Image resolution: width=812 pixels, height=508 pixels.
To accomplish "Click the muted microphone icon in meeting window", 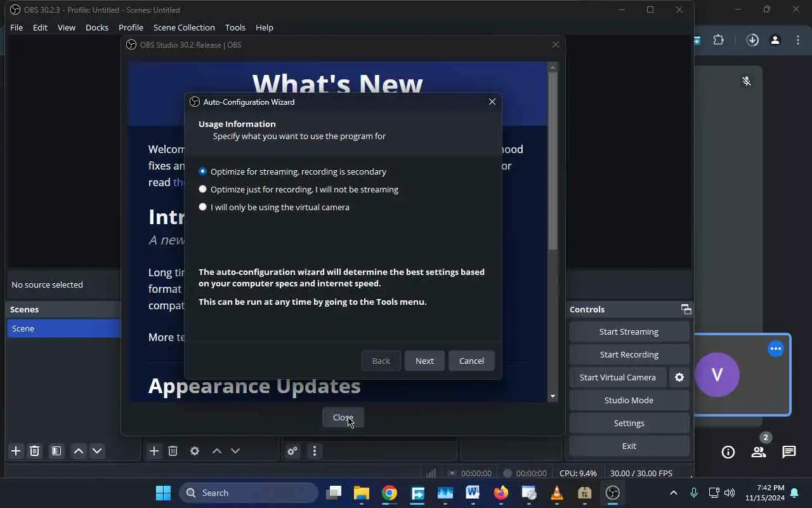I will click(x=747, y=81).
